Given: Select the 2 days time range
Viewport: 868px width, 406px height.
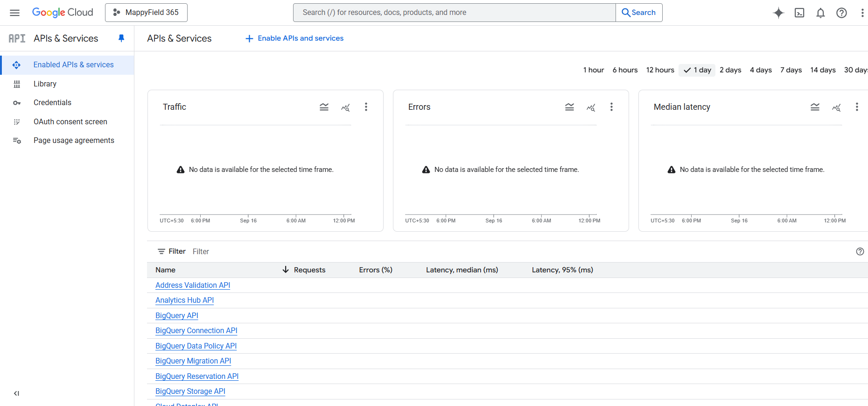Looking at the screenshot, I should (x=730, y=70).
